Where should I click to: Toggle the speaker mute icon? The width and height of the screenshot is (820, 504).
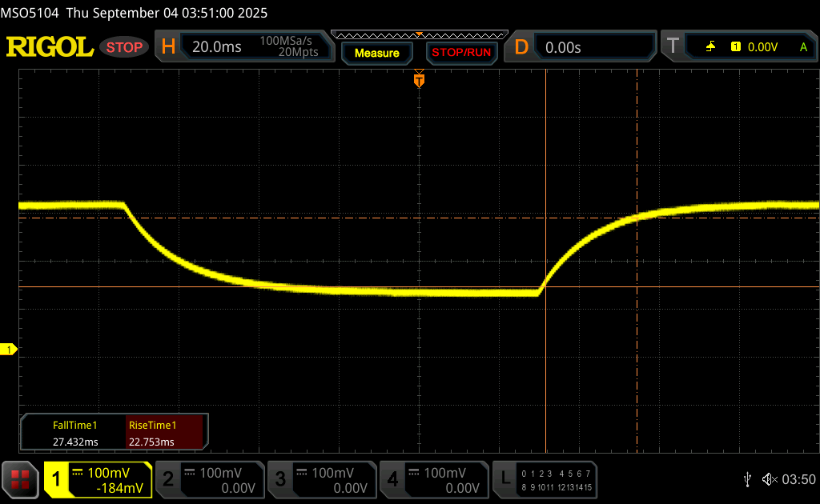pyautogui.click(x=769, y=479)
